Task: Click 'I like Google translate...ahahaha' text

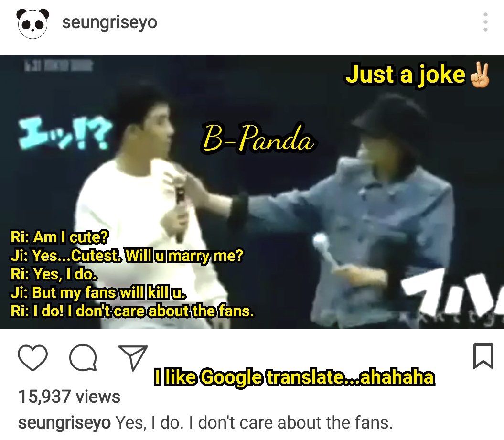Action: (x=294, y=377)
